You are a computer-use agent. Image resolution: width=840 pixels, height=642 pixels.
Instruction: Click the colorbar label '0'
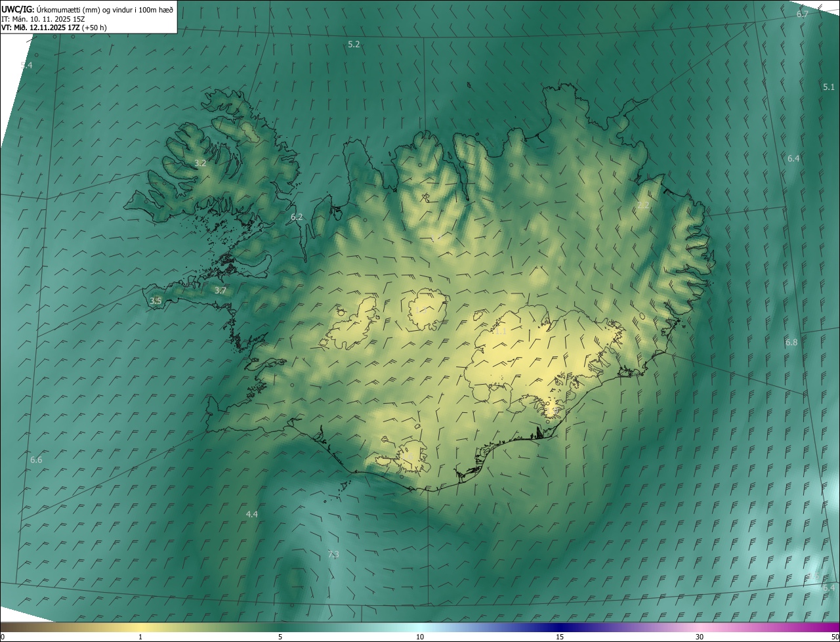tap(3, 637)
